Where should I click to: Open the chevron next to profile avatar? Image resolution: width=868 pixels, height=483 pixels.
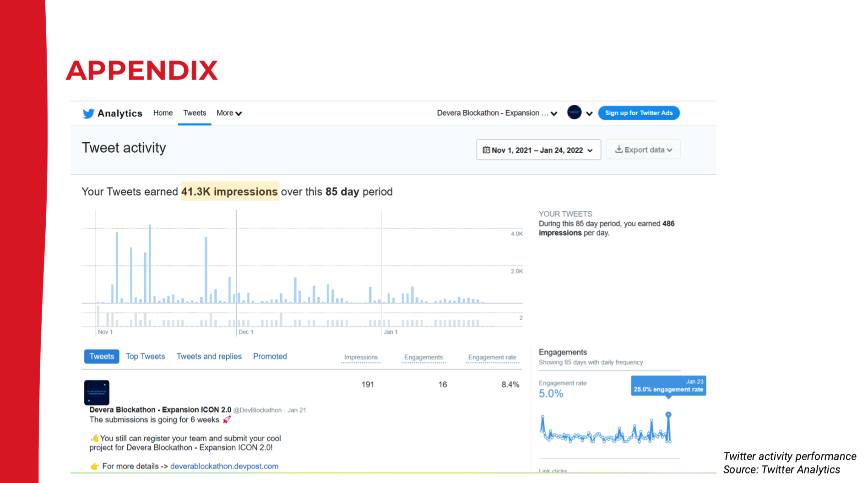click(589, 113)
